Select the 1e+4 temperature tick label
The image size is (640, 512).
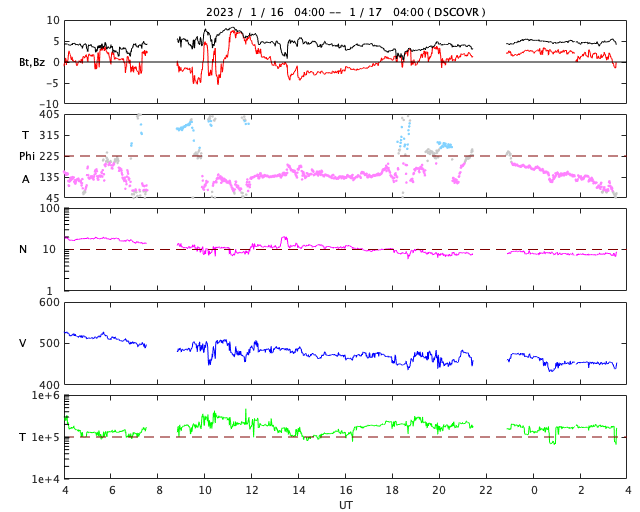[x=46, y=479]
